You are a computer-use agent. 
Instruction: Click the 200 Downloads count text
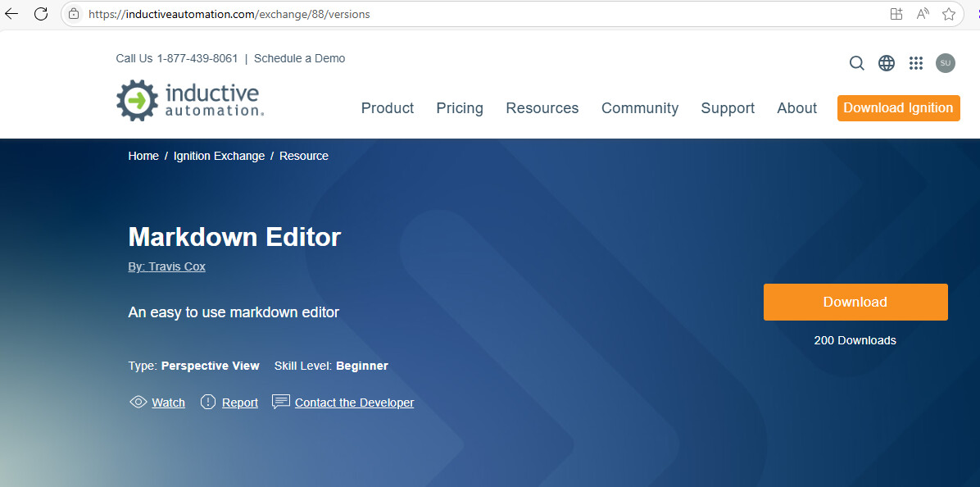pyautogui.click(x=855, y=340)
